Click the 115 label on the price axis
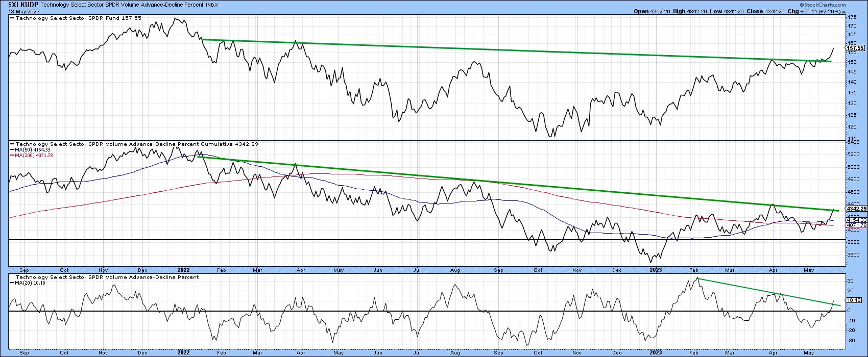This screenshot has height=357, width=868. pos(852,139)
